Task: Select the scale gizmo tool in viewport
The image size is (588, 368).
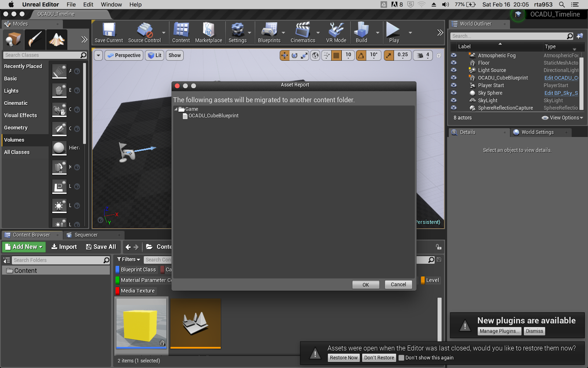Action: click(304, 56)
